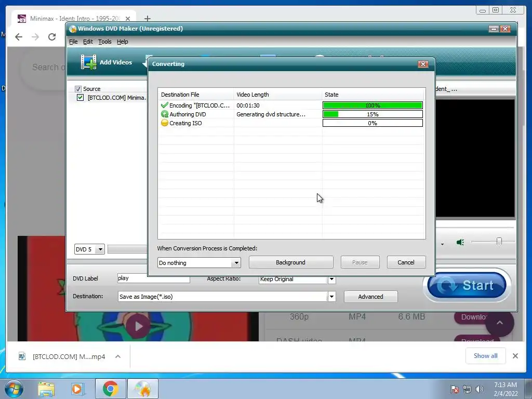The image size is (532, 399).
Task: Click Chrome forward arrow
Action: 35,37
